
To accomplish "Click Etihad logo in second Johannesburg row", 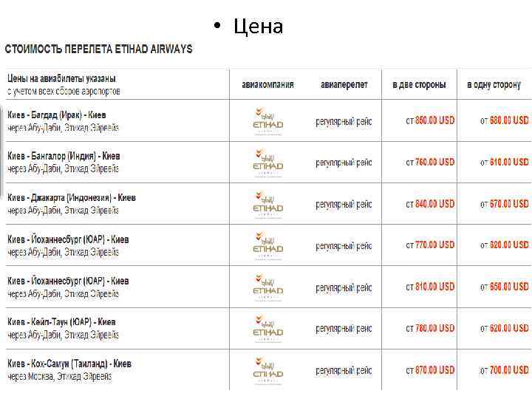I will (267, 286).
